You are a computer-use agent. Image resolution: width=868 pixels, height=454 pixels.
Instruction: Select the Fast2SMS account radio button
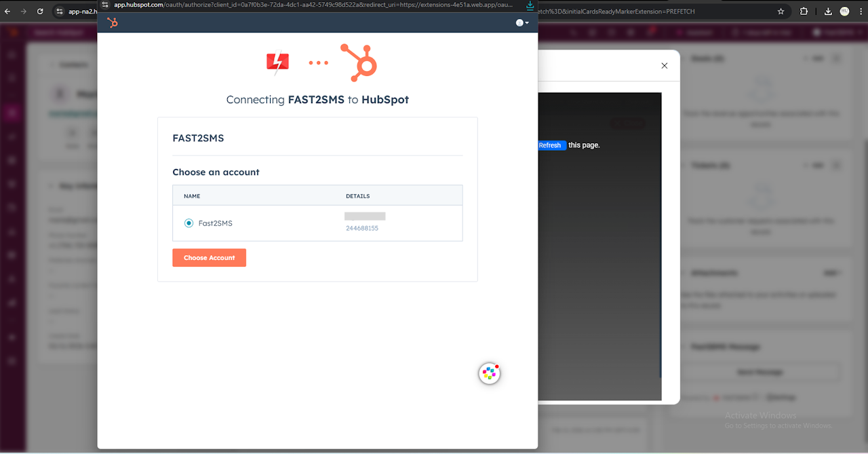[x=189, y=223]
